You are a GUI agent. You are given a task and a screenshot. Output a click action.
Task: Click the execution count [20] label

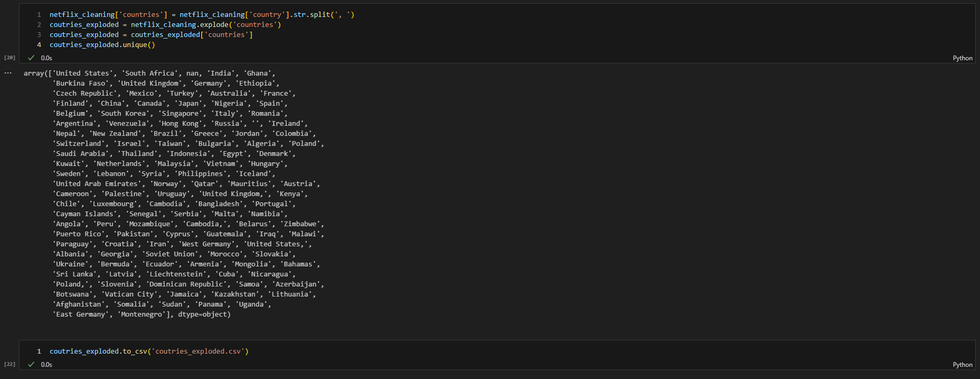10,58
